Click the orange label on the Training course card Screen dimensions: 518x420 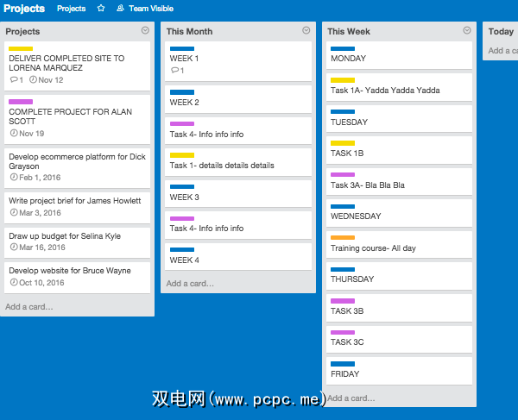pyautogui.click(x=343, y=237)
